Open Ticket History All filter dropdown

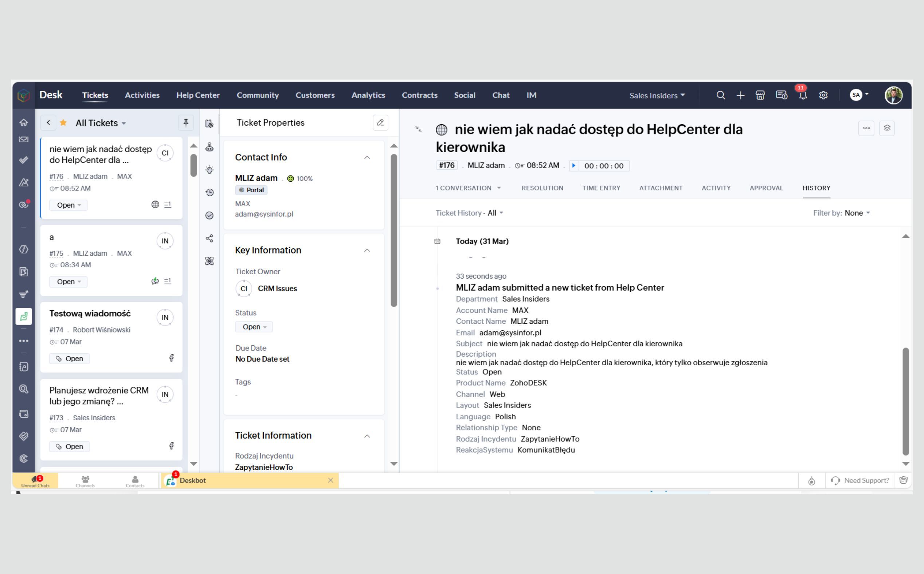point(496,213)
